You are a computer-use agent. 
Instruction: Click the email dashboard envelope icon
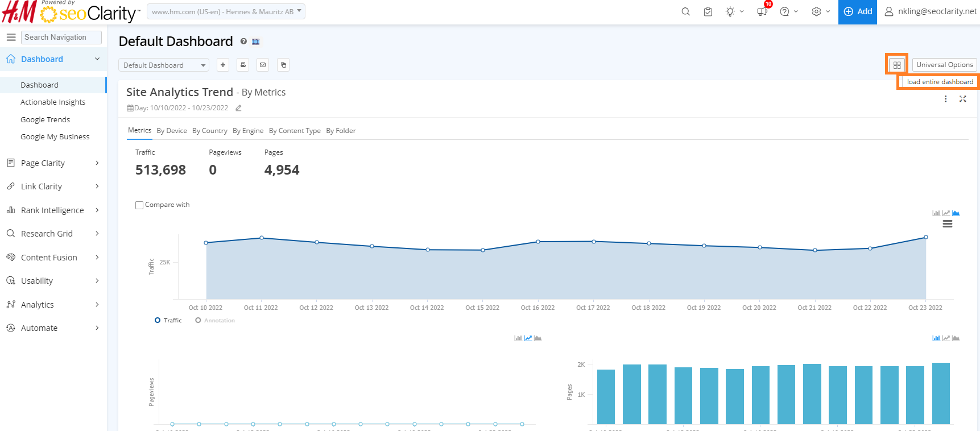point(263,65)
